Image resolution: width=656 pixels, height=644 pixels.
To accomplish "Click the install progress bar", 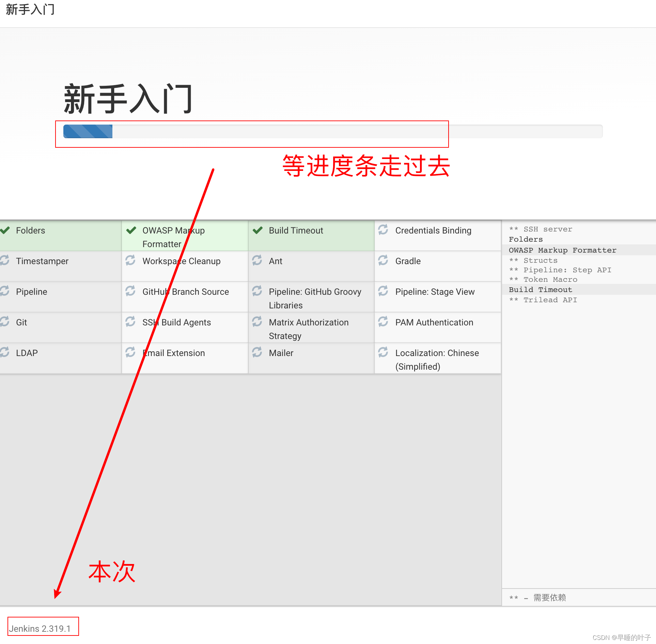I will 332,131.
